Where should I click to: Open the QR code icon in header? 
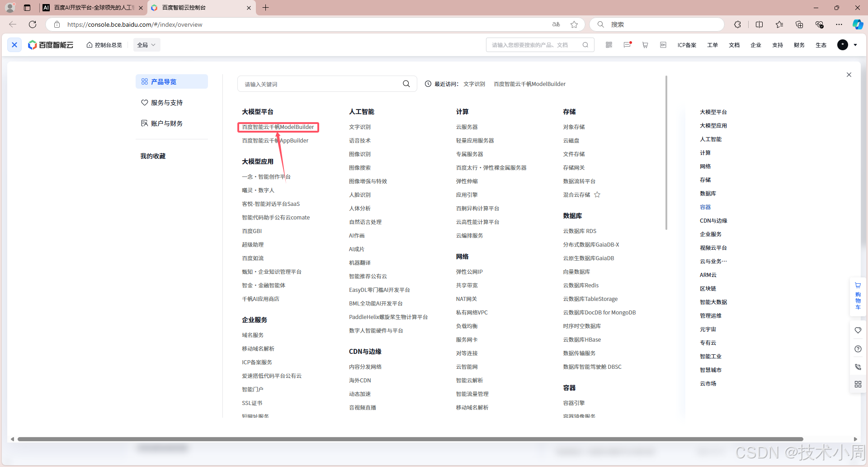point(609,45)
